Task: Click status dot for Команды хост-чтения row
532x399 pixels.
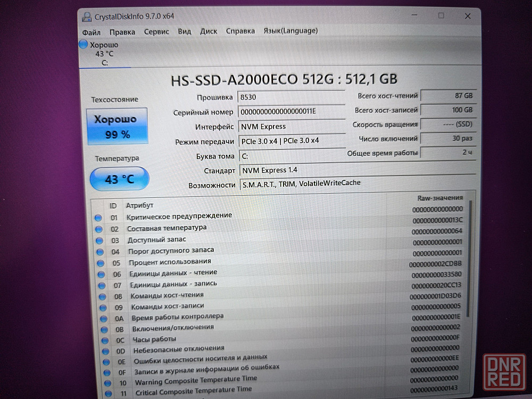Action: 103,296
